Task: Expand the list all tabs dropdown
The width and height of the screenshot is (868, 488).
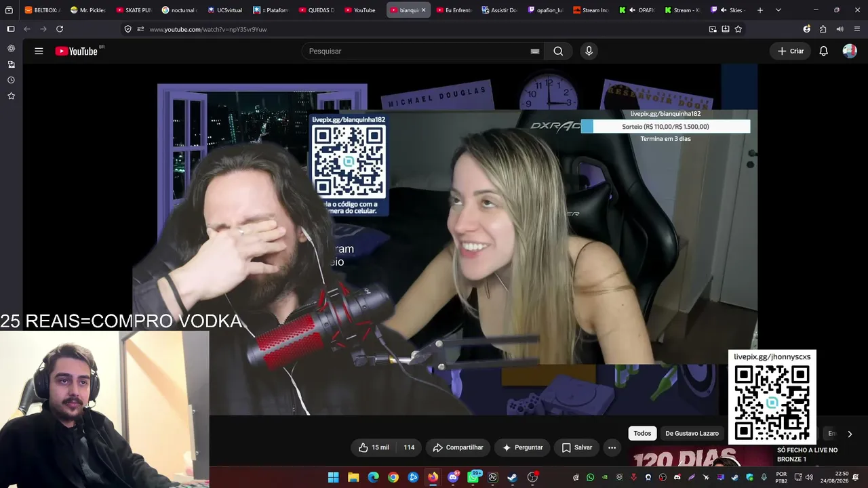Action: click(x=778, y=10)
